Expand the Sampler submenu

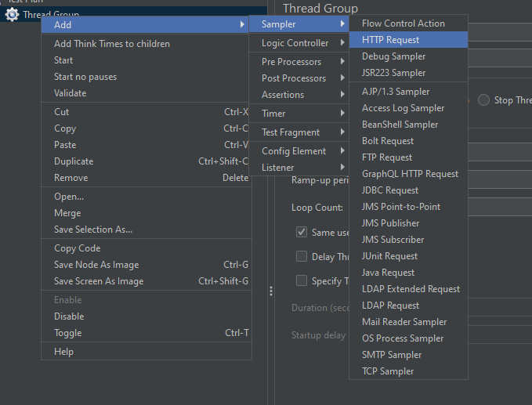pyautogui.click(x=299, y=24)
